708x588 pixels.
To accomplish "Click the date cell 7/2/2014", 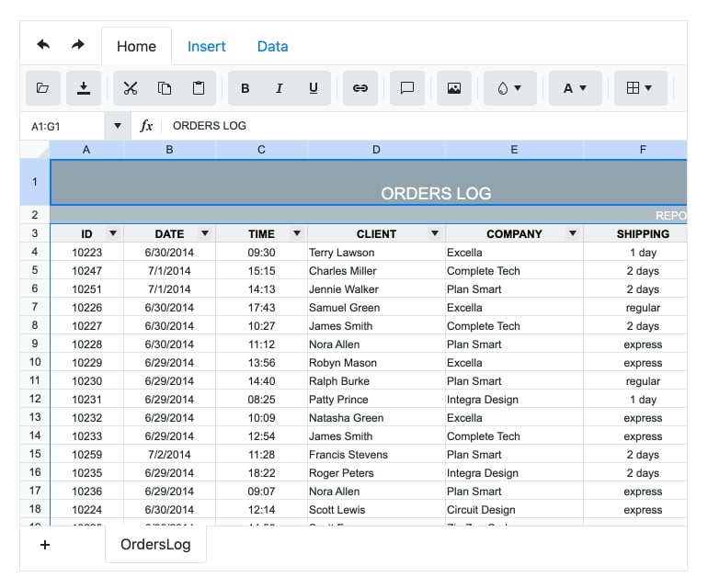I will pyautogui.click(x=169, y=455).
